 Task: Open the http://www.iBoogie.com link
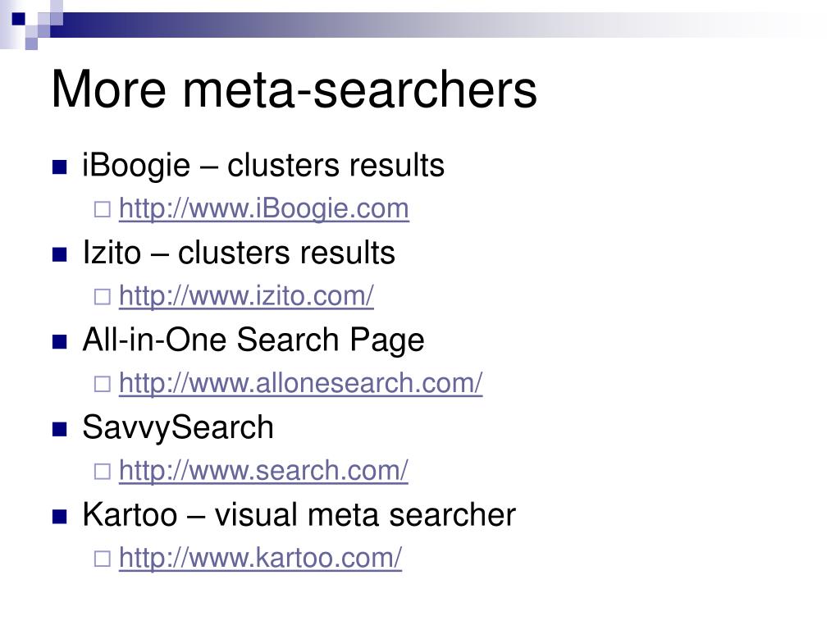[263, 209]
